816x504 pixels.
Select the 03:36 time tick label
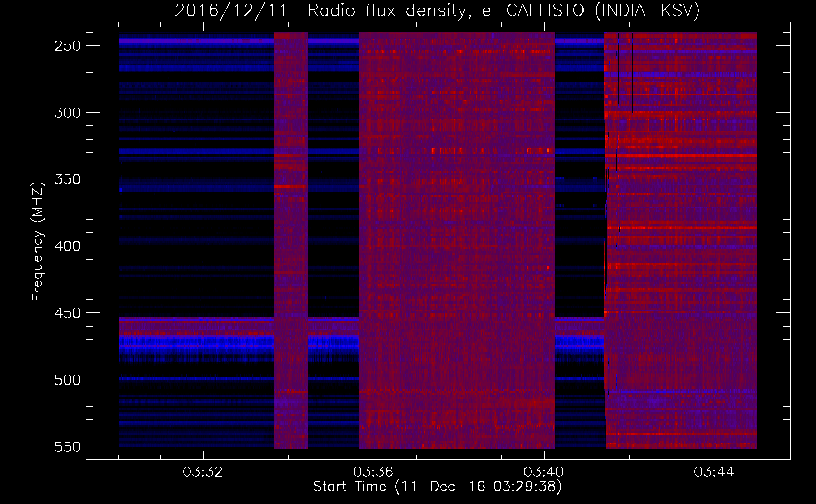(373, 472)
